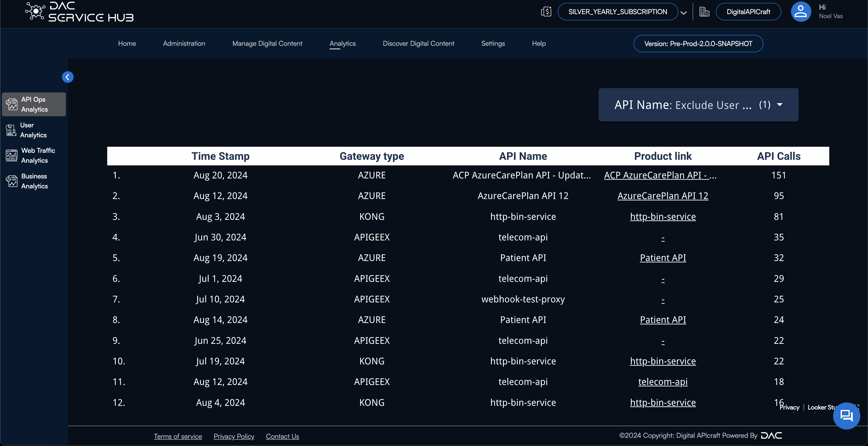Open the API Name filter dropdown

point(698,105)
